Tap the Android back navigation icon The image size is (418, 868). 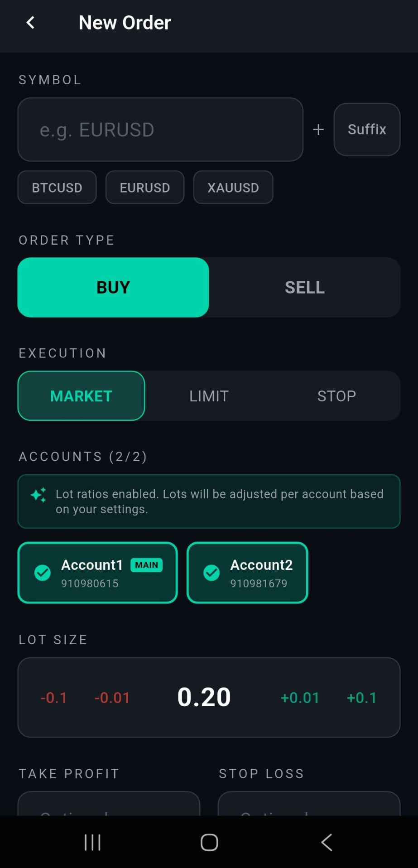click(x=326, y=842)
